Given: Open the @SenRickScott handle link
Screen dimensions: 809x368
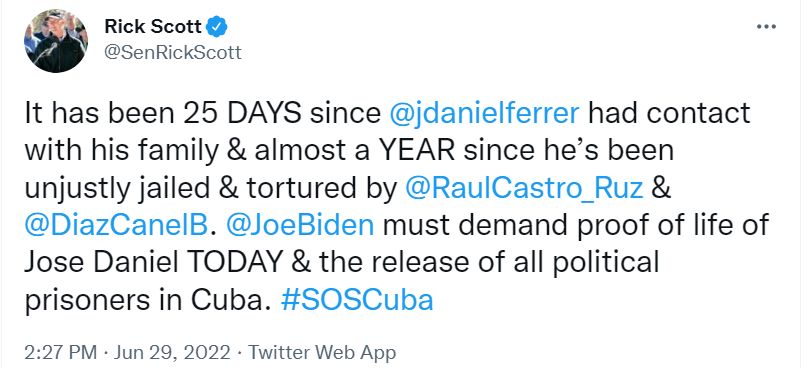Looking at the screenshot, I should click(x=173, y=52).
